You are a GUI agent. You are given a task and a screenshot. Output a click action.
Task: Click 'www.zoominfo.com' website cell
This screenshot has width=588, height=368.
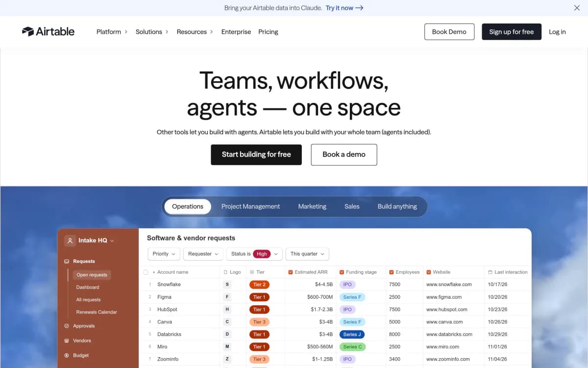[x=448, y=359]
